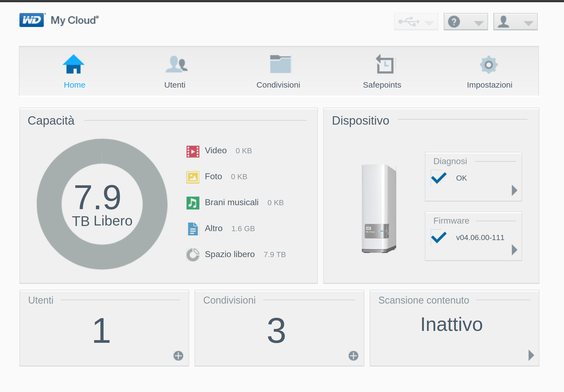Open the help question mark dropdown
The width and height of the screenshot is (564, 392).
pos(466,22)
